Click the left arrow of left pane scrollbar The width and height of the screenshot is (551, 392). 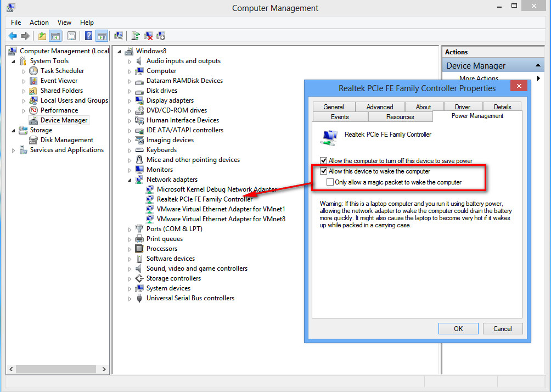tap(11, 369)
